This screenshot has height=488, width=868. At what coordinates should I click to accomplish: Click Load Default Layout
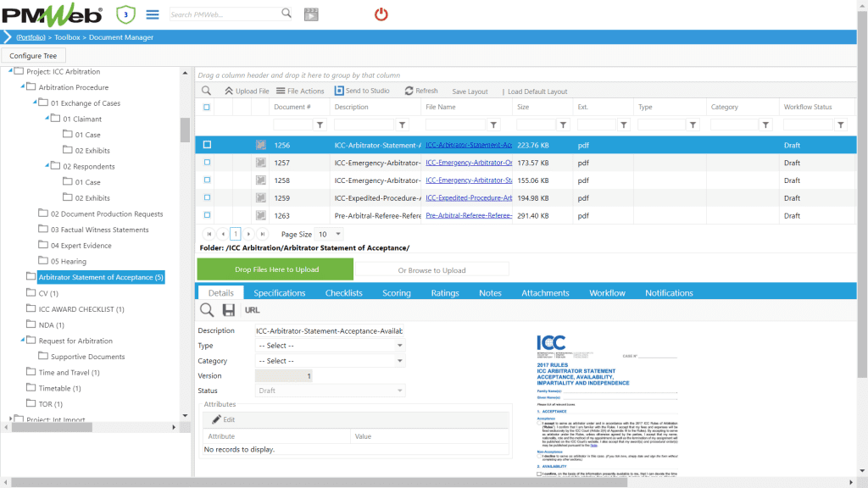coord(537,91)
